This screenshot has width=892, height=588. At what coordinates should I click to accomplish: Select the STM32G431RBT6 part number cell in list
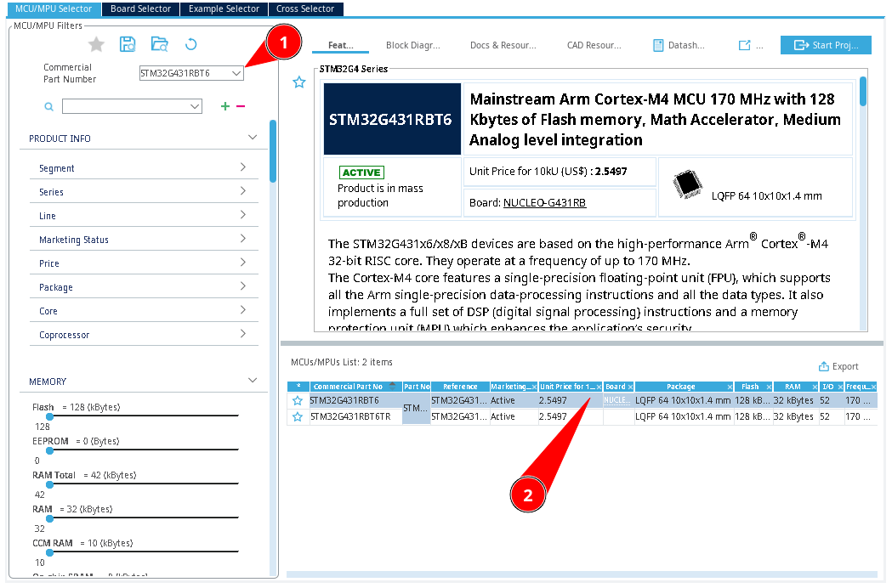pyautogui.click(x=355, y=400)
